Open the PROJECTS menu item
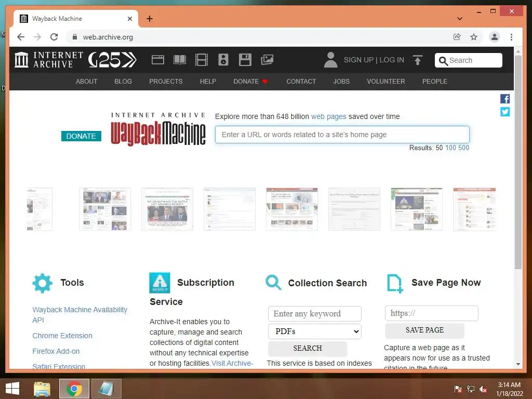The image size is (532, 399). click(x=166, y=82)
